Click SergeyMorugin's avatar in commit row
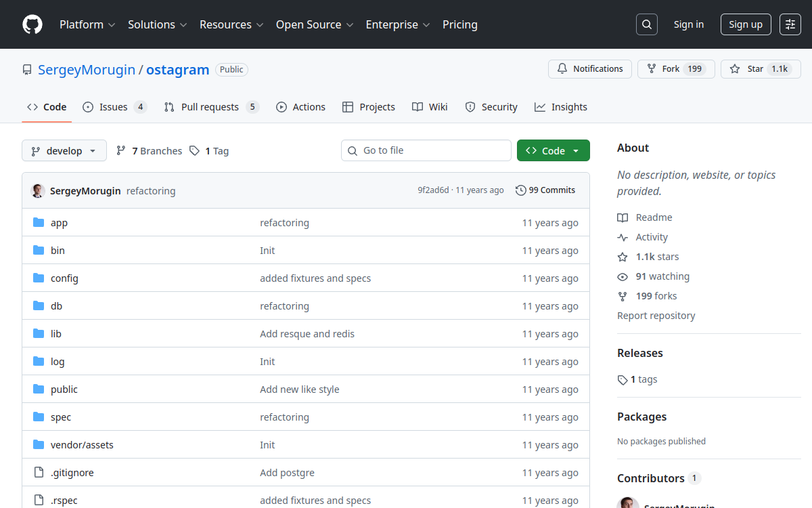 pos(39,191)
